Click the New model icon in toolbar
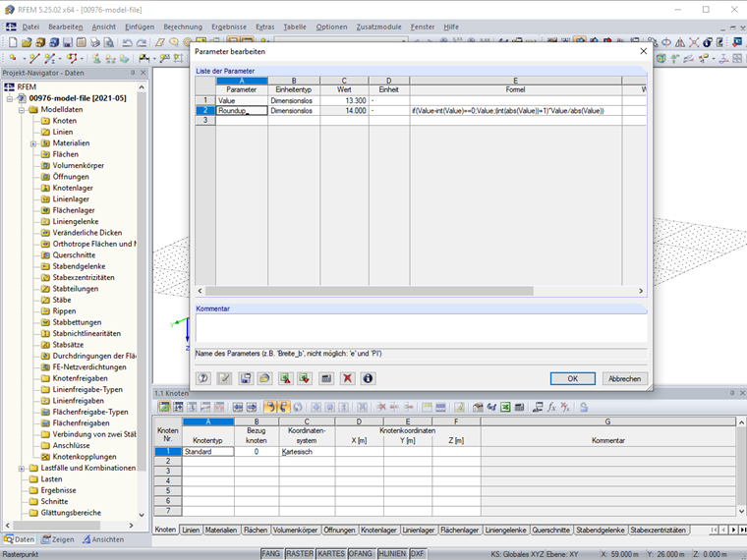 (13, 42)
